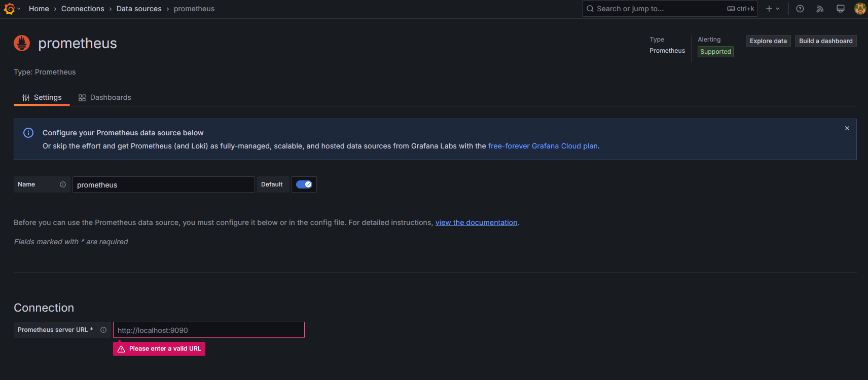Click the Prometheus server URL info icon
The image size is (868, 380).
coord(103,330)
